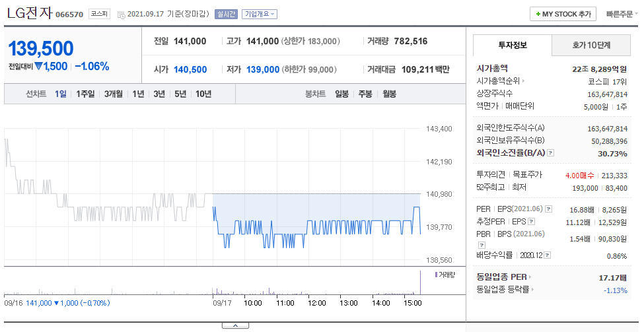Click the current price 139,500
The width and height of the screenshot is (644, 332).
pos(41,48)
